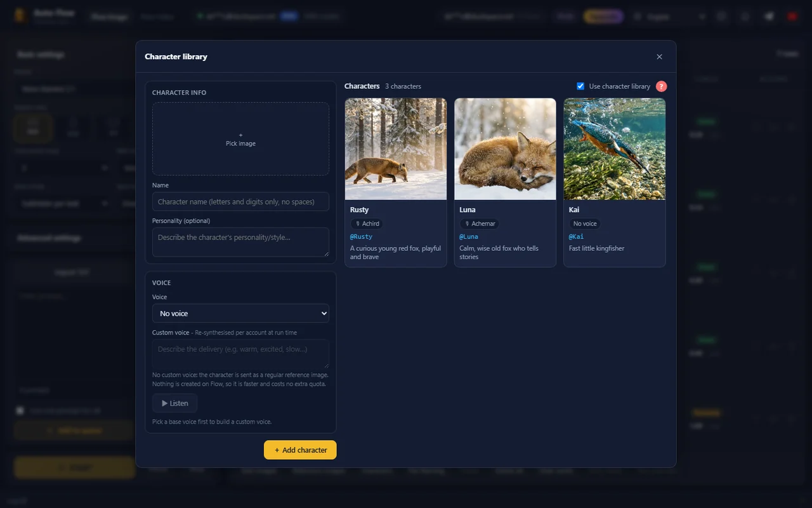Image resolution: width=812 pixels, height=508 pixels.
Task: Select the Luna sleeping fox thumbnail
Action: click(x=505, y=149)
